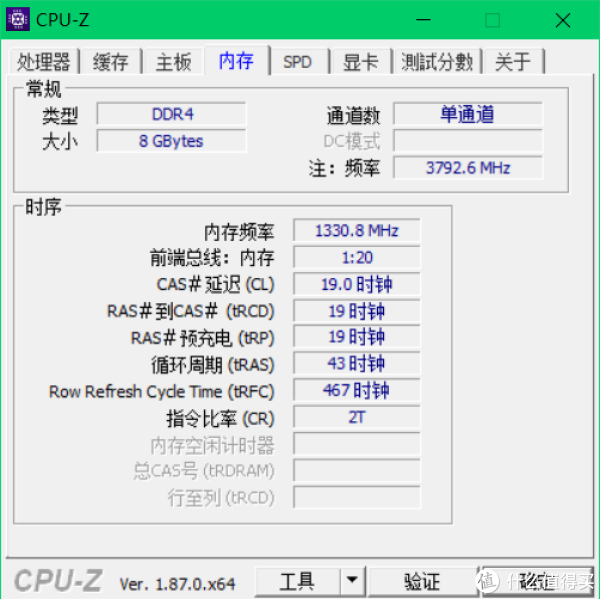Click the 单通道 channel value
Screen dimensions: 600x599
pyautogui.click(x=468, y=114)
